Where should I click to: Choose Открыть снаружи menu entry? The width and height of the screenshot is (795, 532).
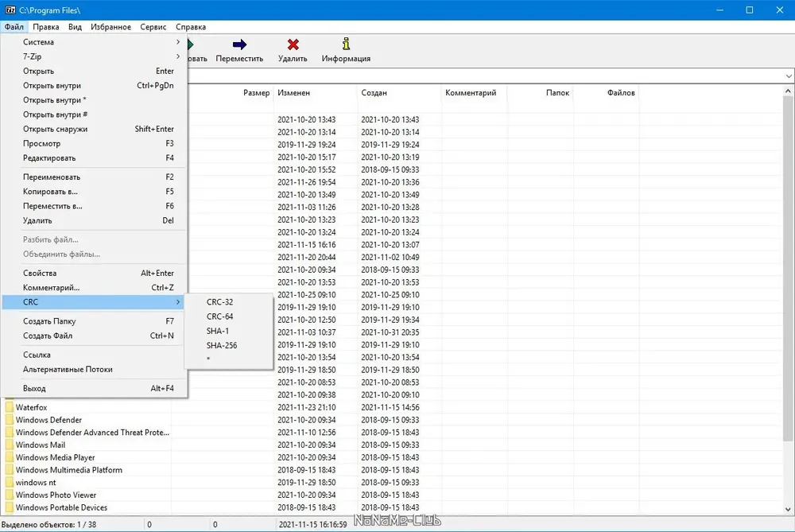pyautogui.click(x=95, y=129)
